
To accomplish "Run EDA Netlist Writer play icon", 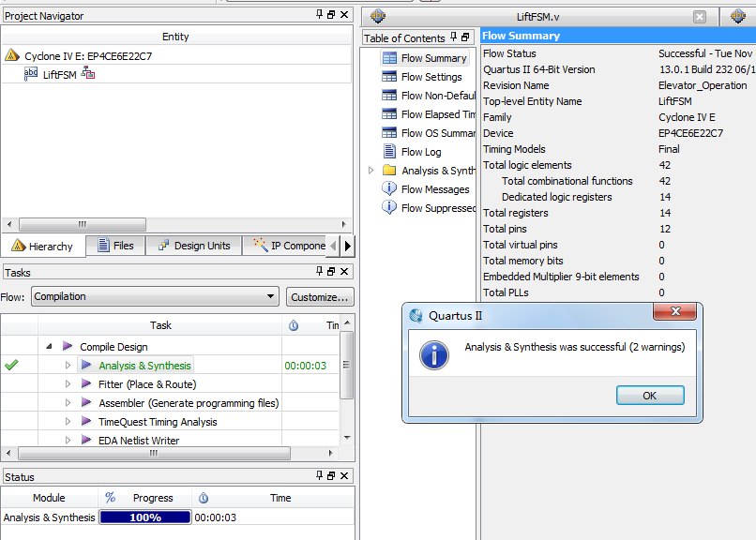I will 86,440.
